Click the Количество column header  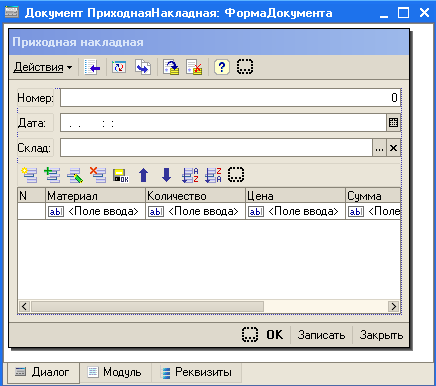(195, 196)
